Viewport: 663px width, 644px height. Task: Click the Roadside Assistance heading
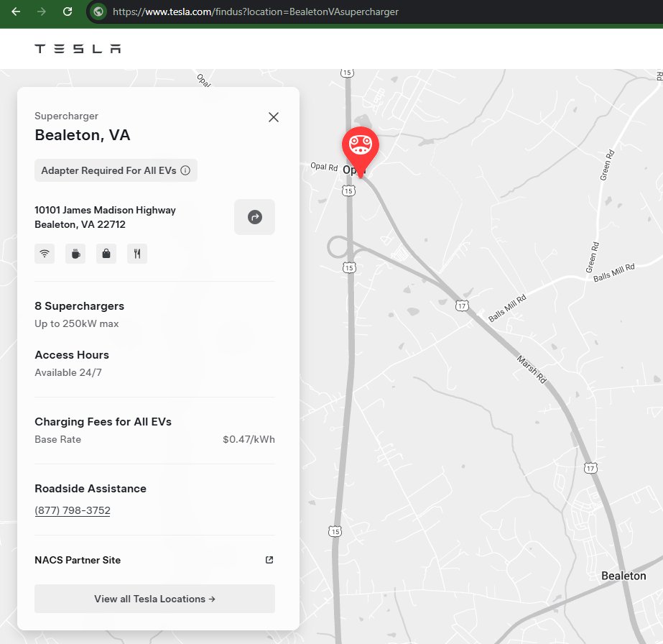(91, 488)
